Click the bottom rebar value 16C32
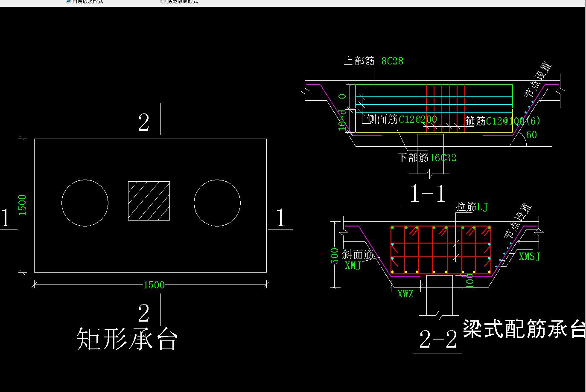Viewport: 586px width, 392px height. point(443,158)
